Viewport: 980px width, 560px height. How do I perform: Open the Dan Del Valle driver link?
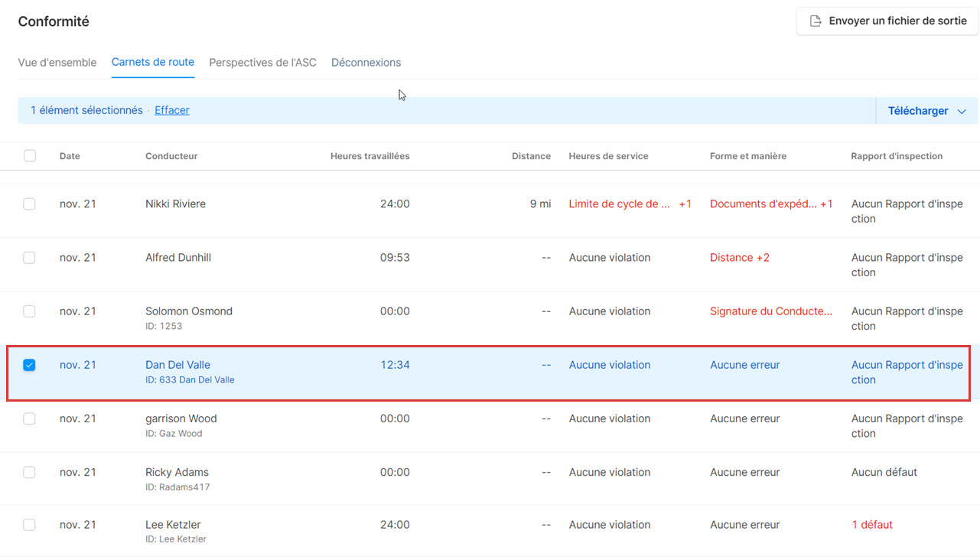(x=177, y=365)
